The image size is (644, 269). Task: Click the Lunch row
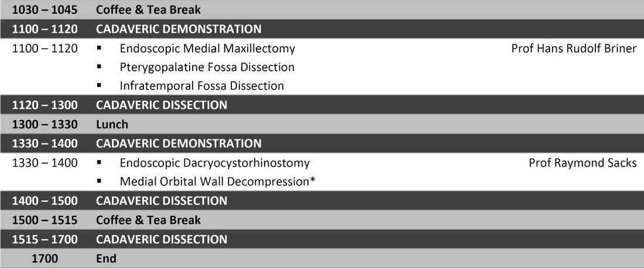[322, 124]
